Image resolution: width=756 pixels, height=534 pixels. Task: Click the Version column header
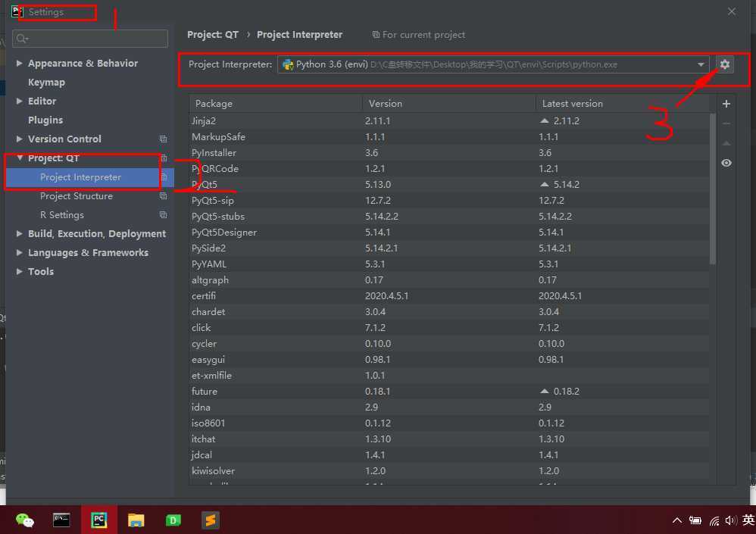(x=449, y=104)
